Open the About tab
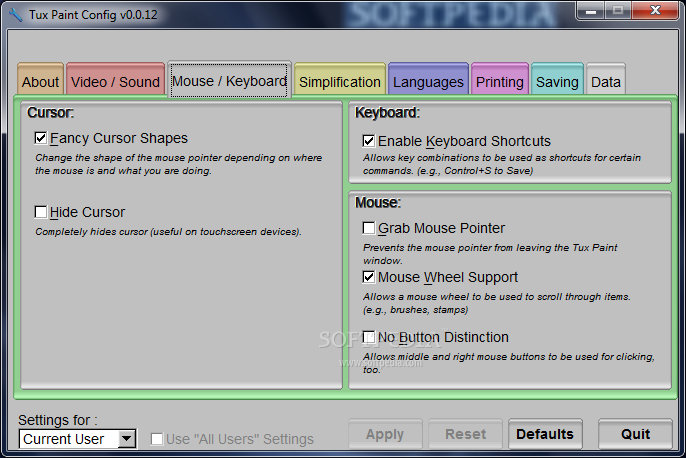Viewport: 686px width, 458px height. [x=41, y=80]
